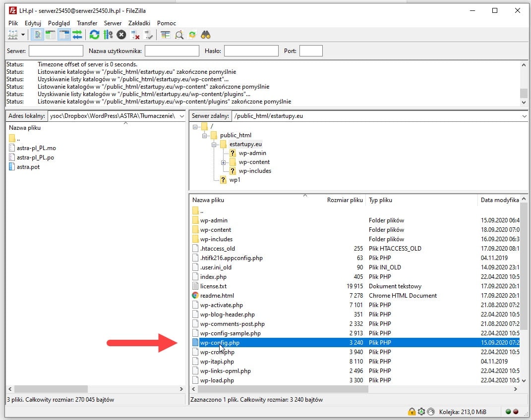This screenshot has height=420, width=531.
Task: Sort remote list by Typ pliku
Action: click(x=380, y=200)
